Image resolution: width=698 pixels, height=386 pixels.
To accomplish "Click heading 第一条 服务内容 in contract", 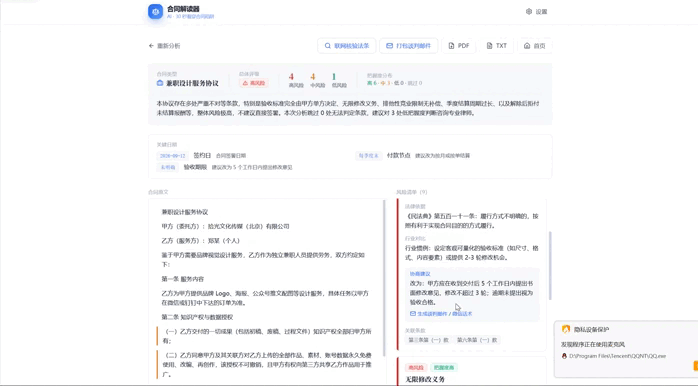I will tap(183, 279).
